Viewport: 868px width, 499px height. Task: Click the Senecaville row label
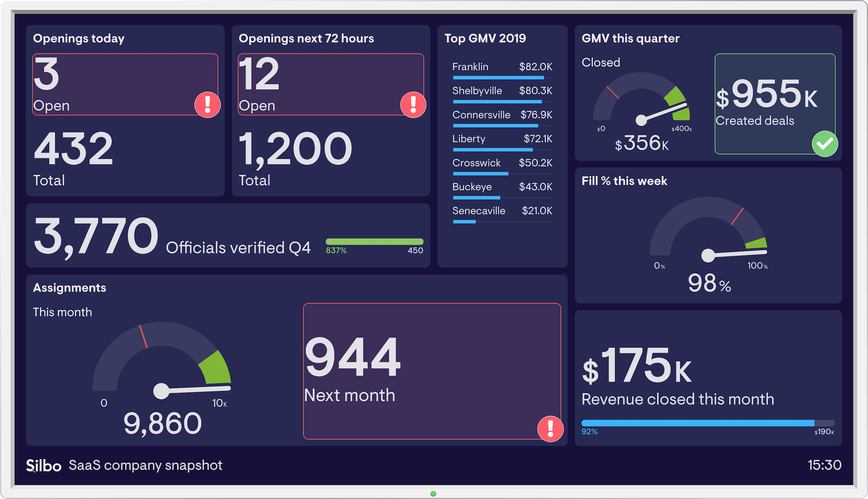click(x=479, y=211)
